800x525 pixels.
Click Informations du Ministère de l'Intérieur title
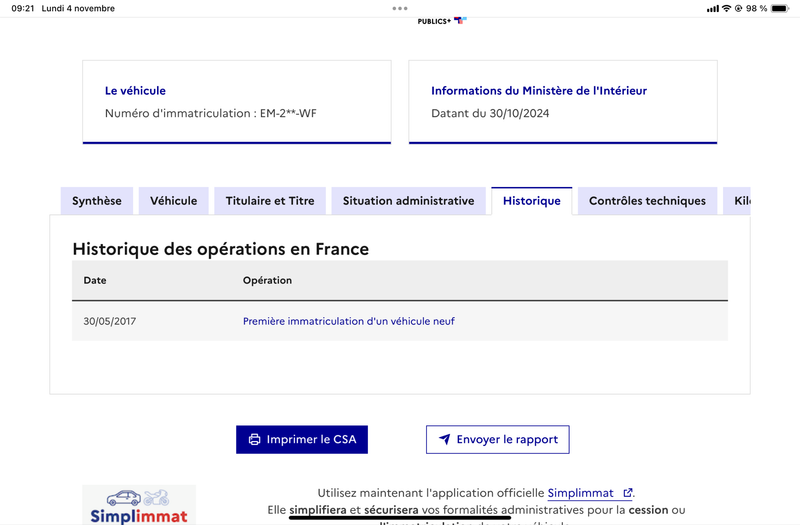pyautogui.click(x=539, y=91)
